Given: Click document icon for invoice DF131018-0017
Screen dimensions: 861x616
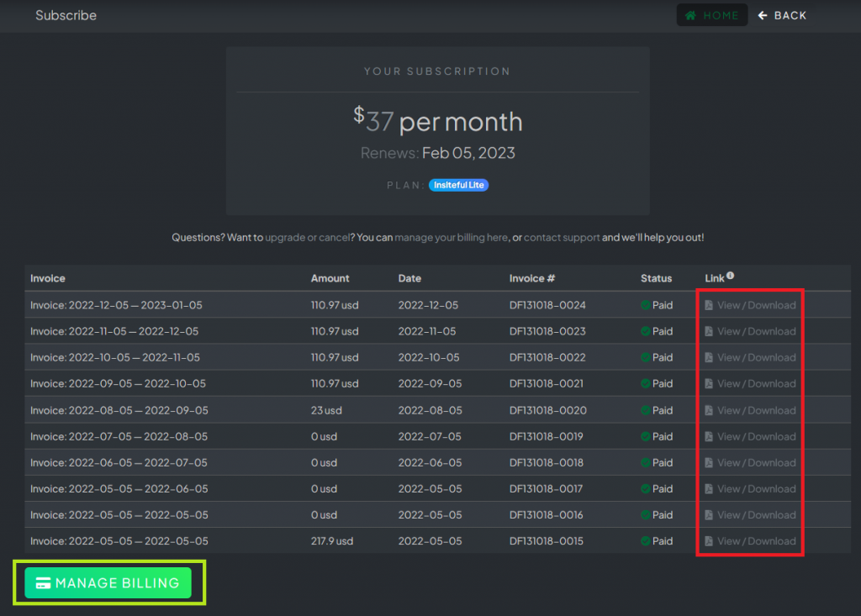Looking at the screenshot, I should [x=708, y=489].
